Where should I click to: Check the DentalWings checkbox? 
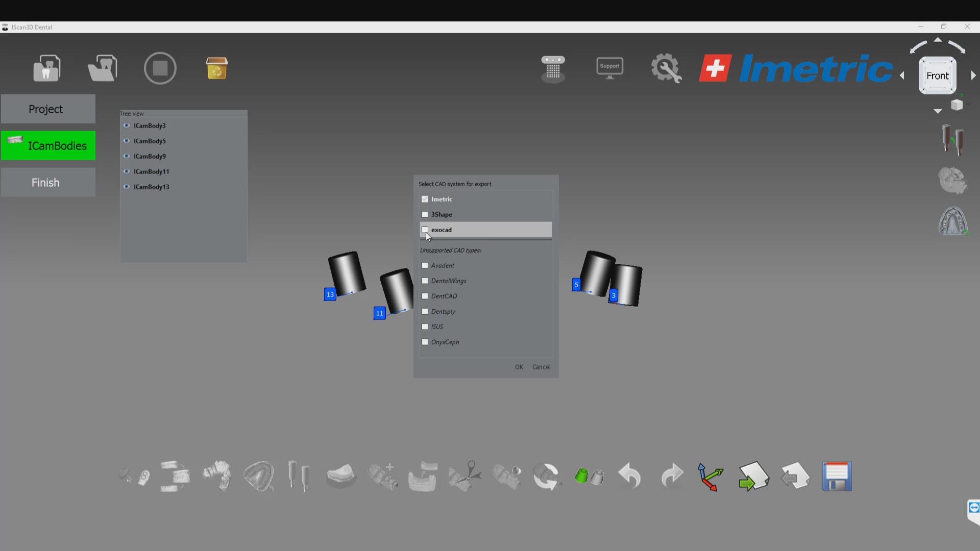(425, 281)
